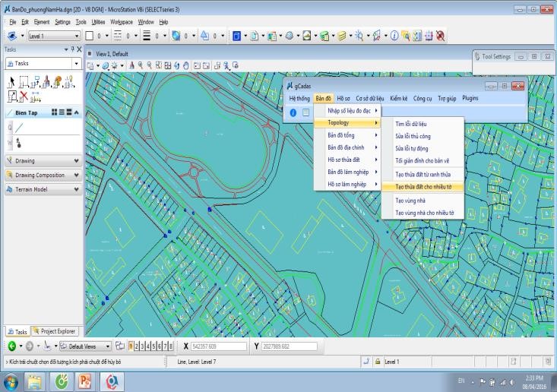Open the Tasks combo box

43,64
